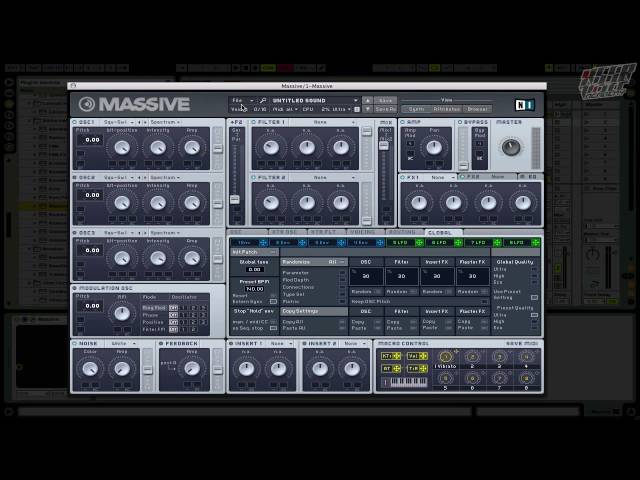Screen dimensions: 640x480
Task: Grab the 8 LFO modulation handle icon
Action: (536, 243)
